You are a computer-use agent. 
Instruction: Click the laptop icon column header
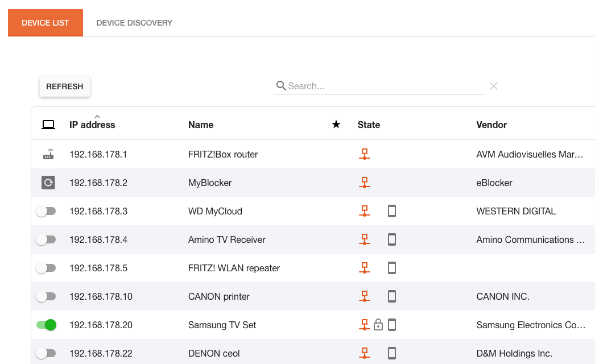tap(48, 125)
